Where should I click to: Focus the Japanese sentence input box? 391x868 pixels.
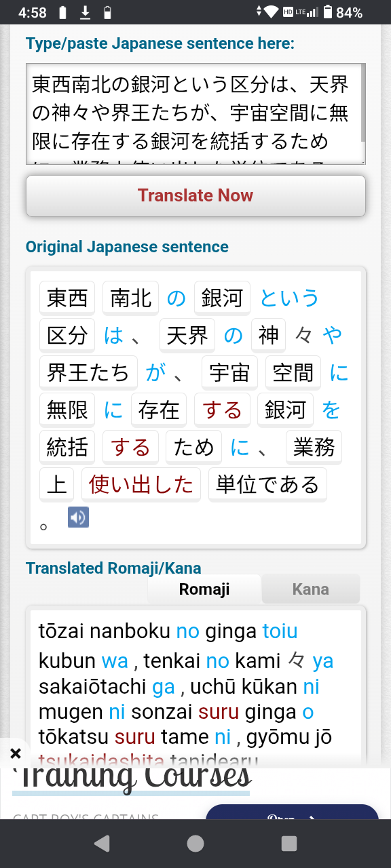click(x=195, y=114)
